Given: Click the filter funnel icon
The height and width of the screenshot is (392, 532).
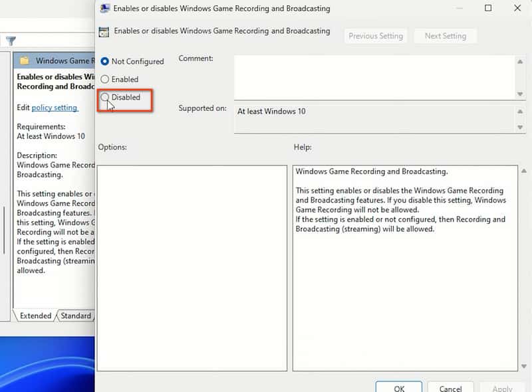Looking at the screenshot, I should [x=11, y=41].
